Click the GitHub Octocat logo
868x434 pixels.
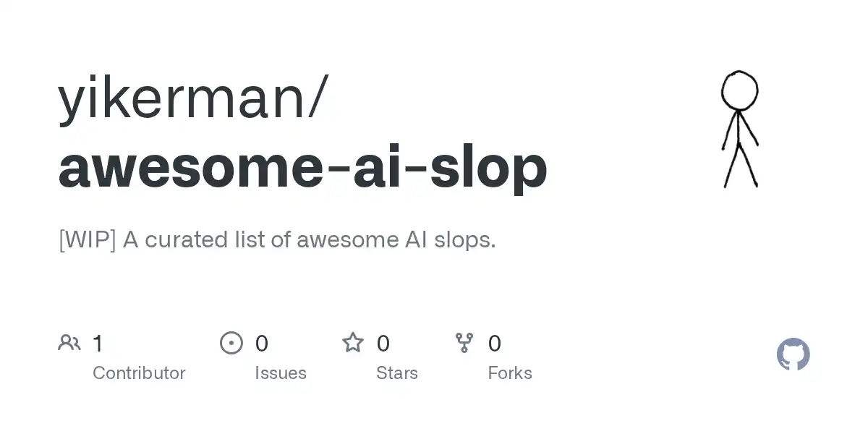pyautogui.click(x=793, y=354)
